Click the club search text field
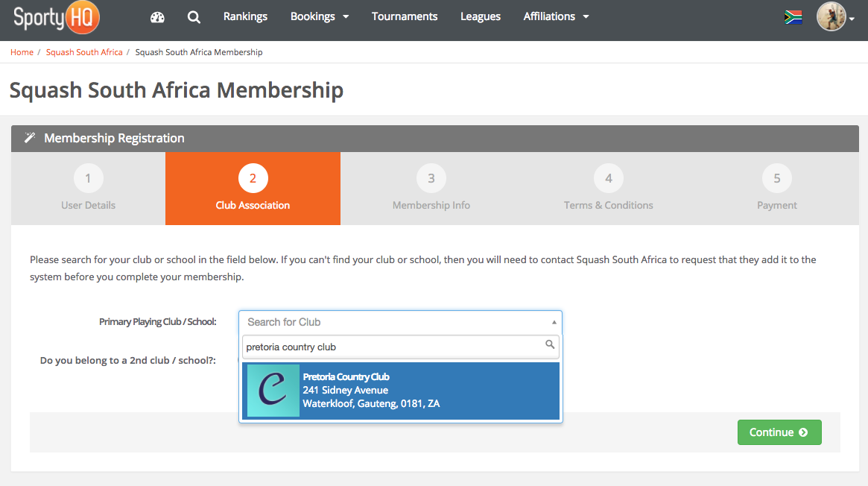 [x=400, y=347]
